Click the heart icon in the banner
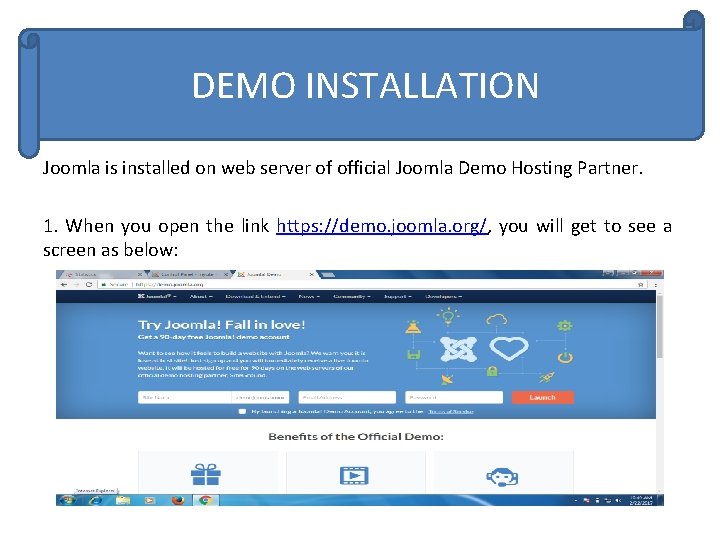 509,349
